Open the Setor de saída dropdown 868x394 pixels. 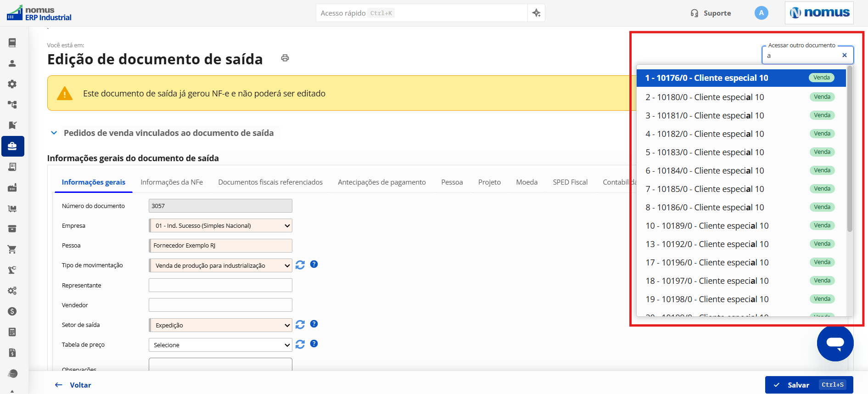(220, 325)
